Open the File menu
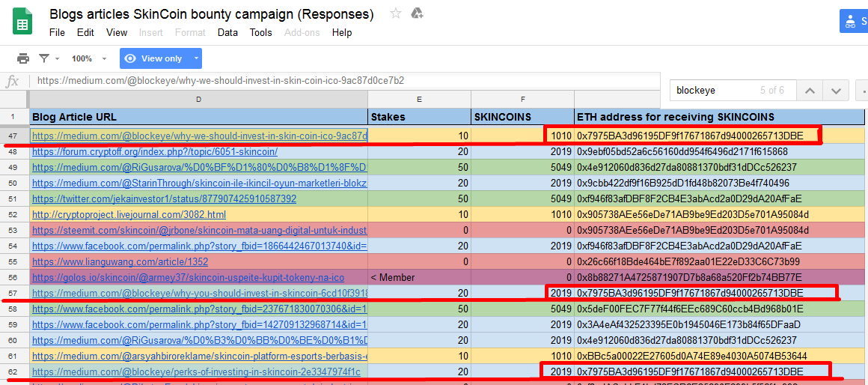This screenshot has height=385, width=868. point(57,33)
